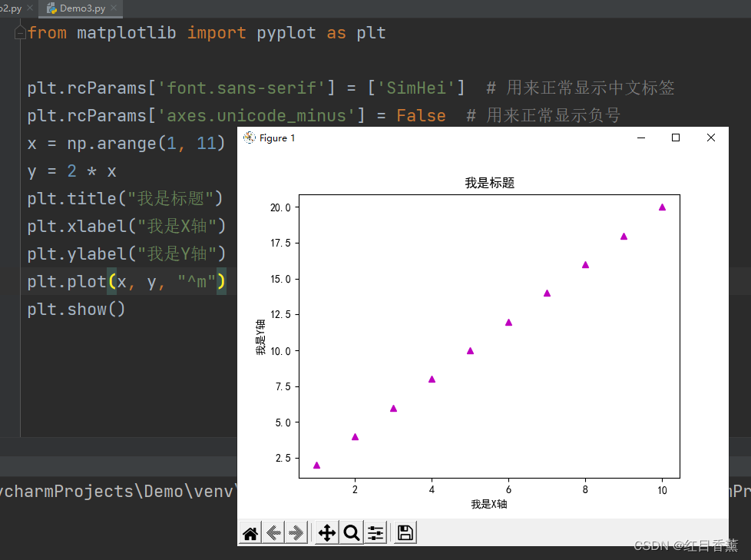Click 'font.sans-serif' string in code
The image size is (751, 560).
click(x=241, y=88)
